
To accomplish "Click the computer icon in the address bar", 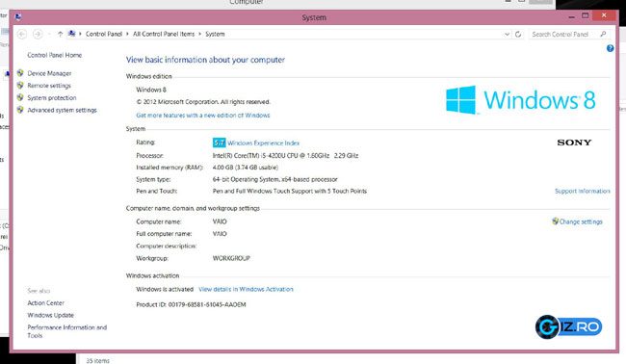I will pos(72,34).
